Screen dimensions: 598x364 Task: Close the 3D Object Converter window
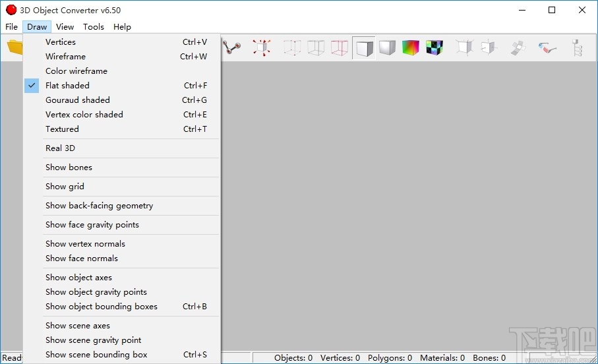click(582, 10)
